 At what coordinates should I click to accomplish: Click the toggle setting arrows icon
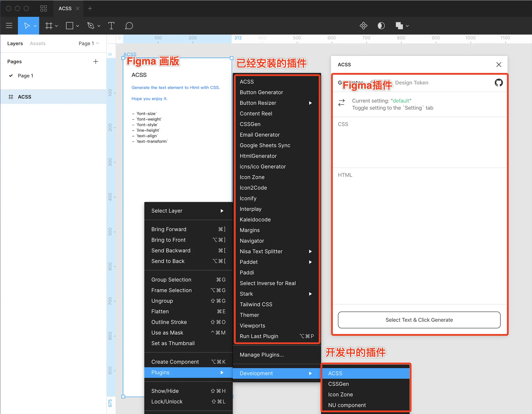pyautogui.click(x=341, y=103)
